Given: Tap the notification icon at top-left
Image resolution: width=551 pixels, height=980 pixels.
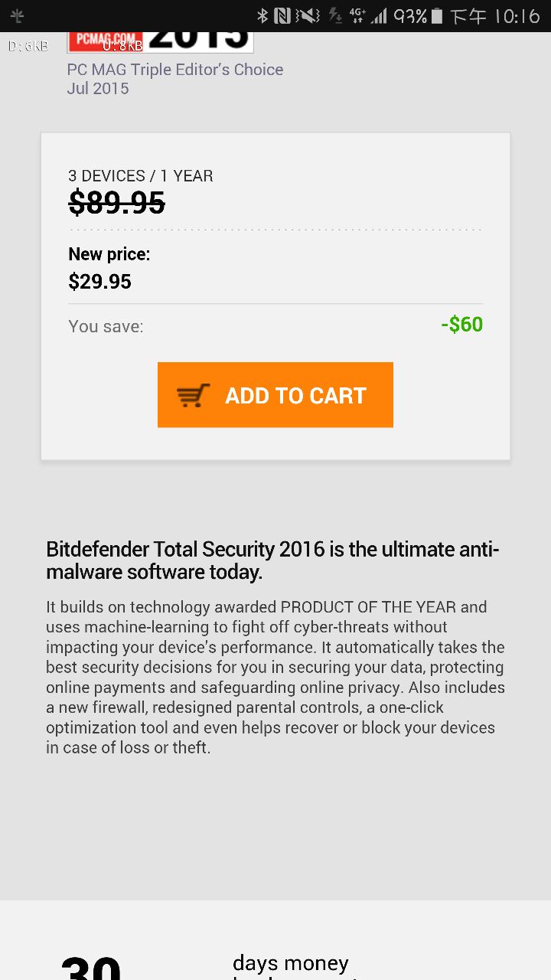Looking at the screenshot, I should pyautogui.click(x=17, y=15).
